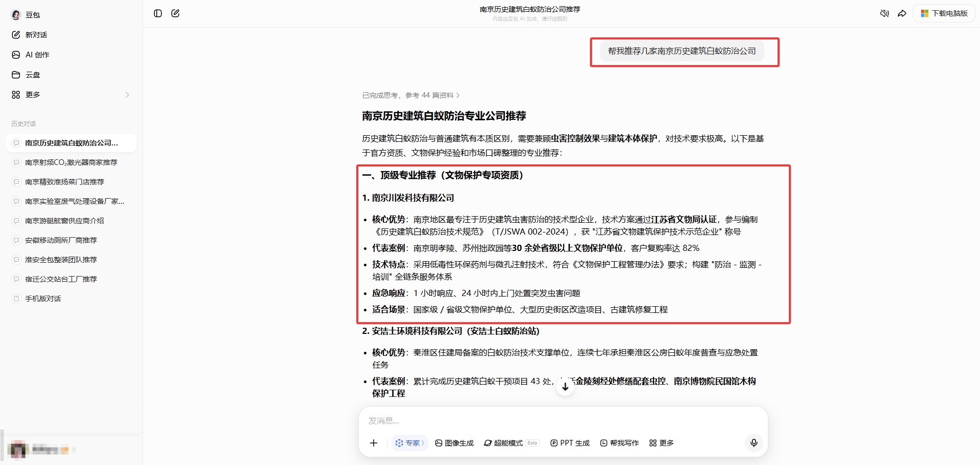Click the heading 南京历史建筑白蚁防治专业公司推荐
The image size is (980, 465).
(x=444, y=116)
